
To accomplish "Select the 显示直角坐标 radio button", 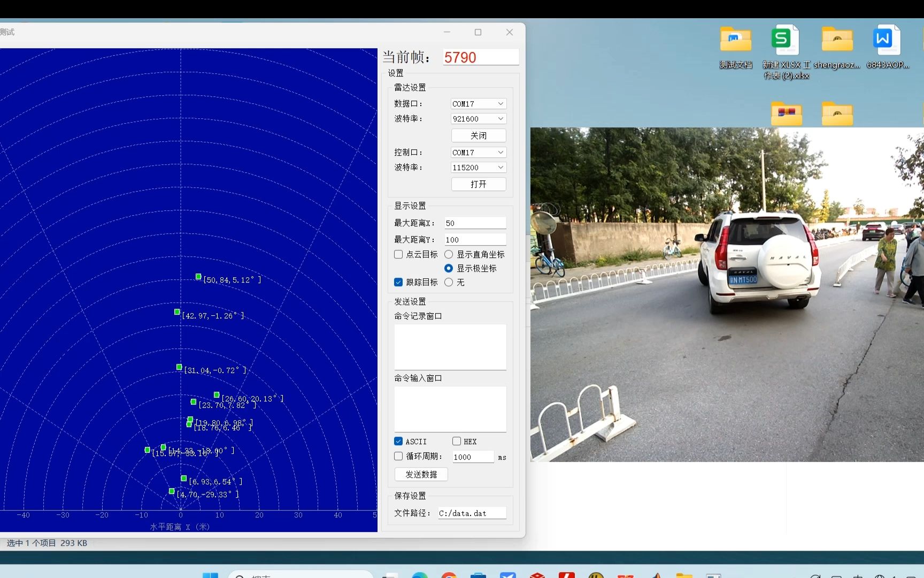I will tap(448, 254).
